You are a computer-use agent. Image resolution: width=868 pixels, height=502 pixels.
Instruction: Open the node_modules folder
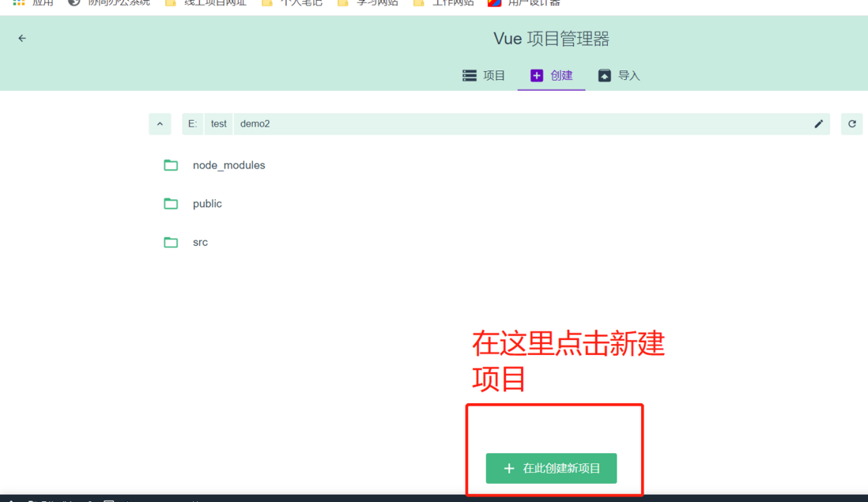click(x=229, y=165)
